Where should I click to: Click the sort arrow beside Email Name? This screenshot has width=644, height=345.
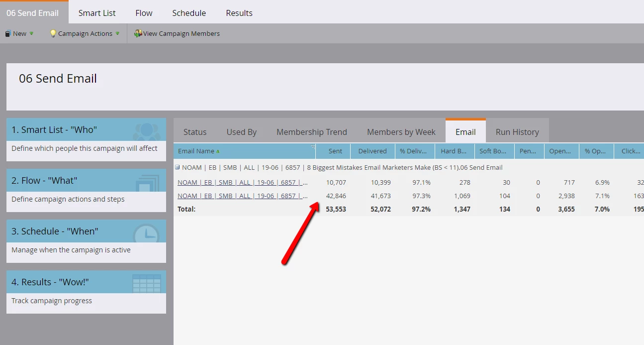pos(218,151)
